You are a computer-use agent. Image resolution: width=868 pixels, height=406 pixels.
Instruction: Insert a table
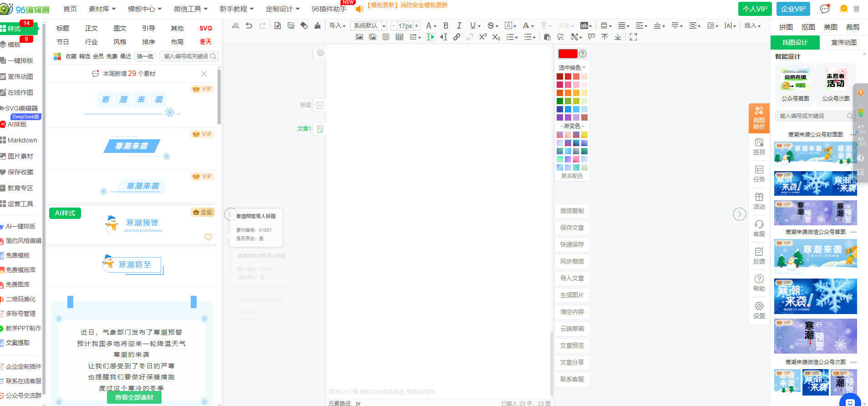399,37
